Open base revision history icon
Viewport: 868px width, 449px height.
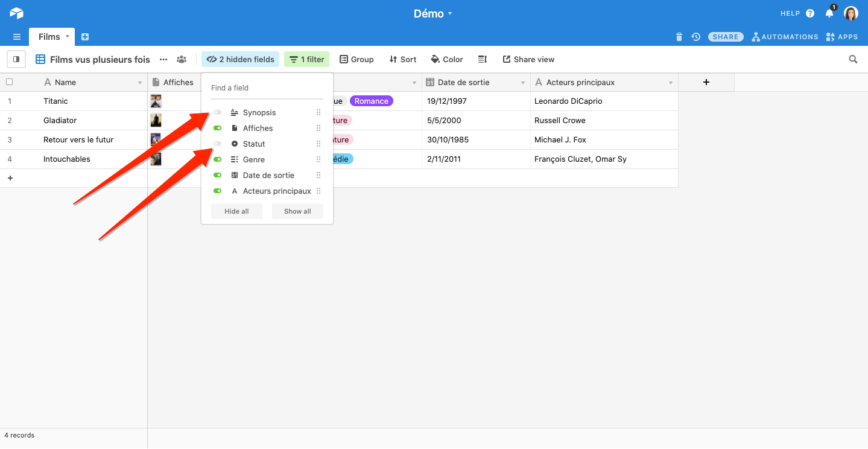[x=695, y=37]
